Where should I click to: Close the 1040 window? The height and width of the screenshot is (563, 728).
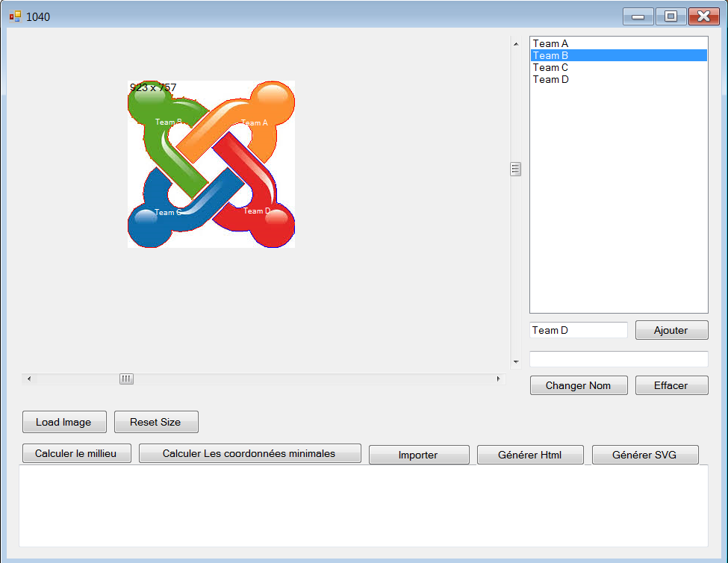click(704, 16)
